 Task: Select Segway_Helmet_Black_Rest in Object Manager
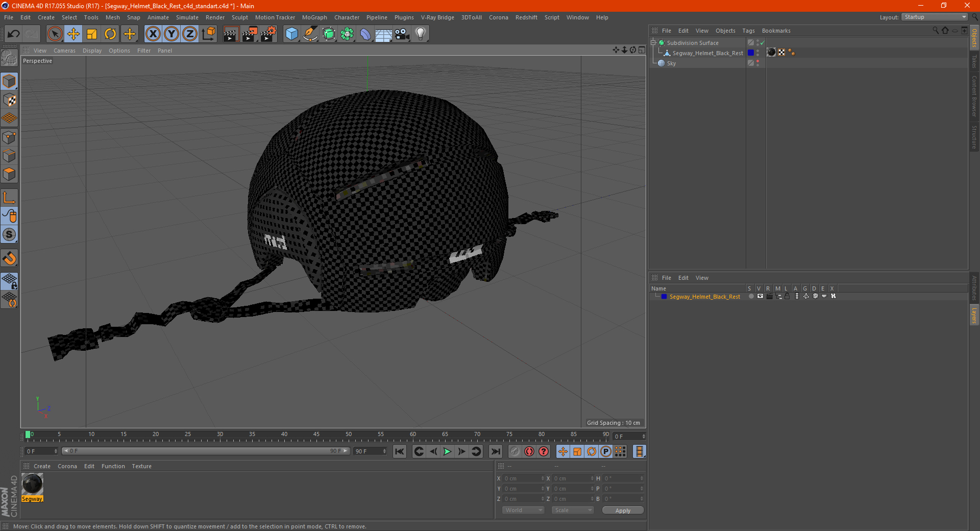pyautogui.click(x=707, y=53)
